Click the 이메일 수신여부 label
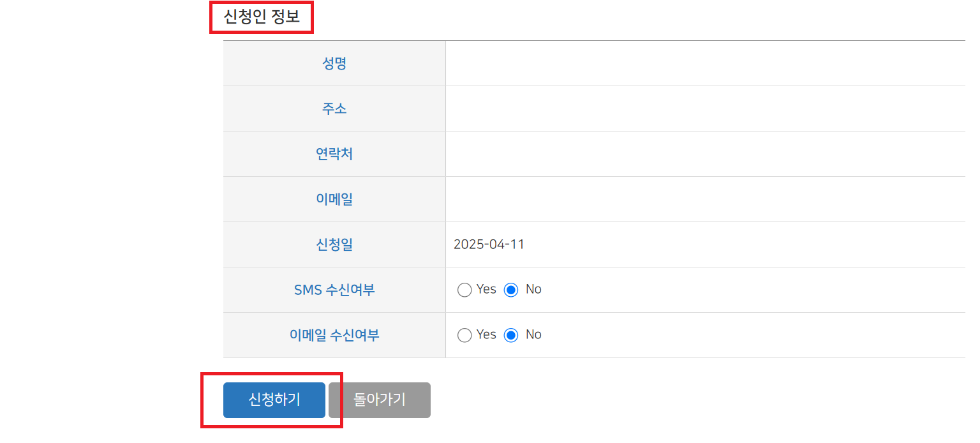This screenshot has height=443, width=980. tap(334, 334)
